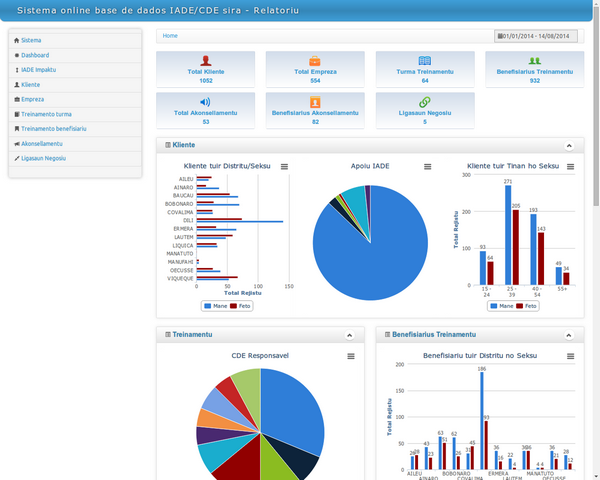The height and width of the screenshot is (480, 600).
Task: Click the VIQUEQUE label in the district chart
Action: click(180, 278)
